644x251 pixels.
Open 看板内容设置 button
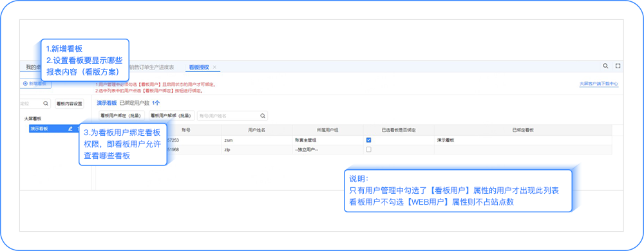point(69,104)
